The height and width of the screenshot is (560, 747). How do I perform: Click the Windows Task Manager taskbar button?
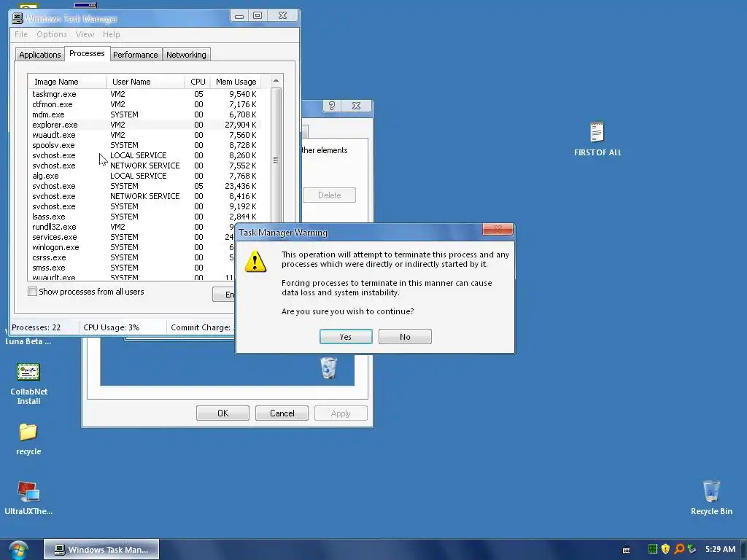[101, 550]
